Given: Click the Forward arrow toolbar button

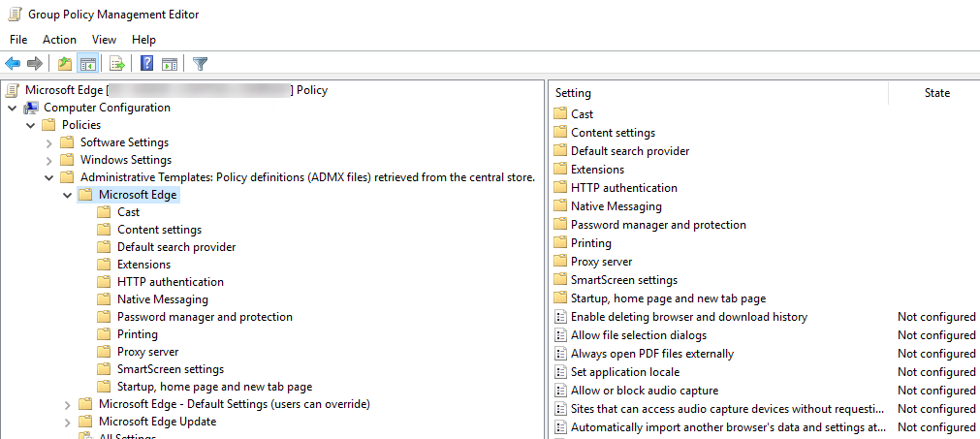Looking at the screenshot, I should pyautogui.click(x=35, y=64).
